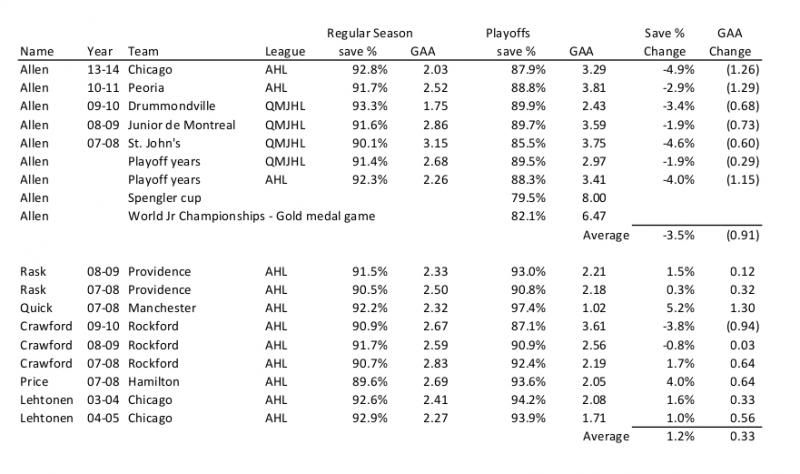
Task: Select the Save % Change header
Action: click(x=664, y=42)
